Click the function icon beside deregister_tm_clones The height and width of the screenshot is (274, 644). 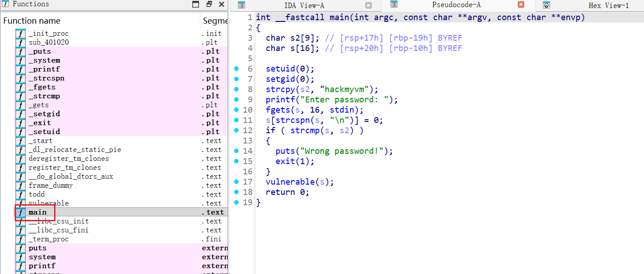click(21, 159)
